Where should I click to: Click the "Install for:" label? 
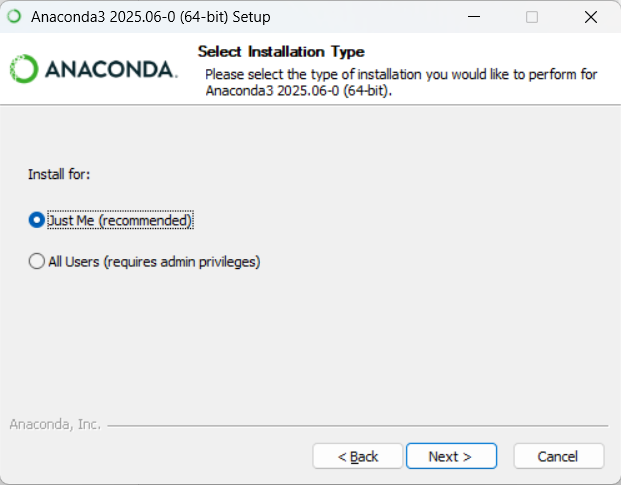coord(59,174)
